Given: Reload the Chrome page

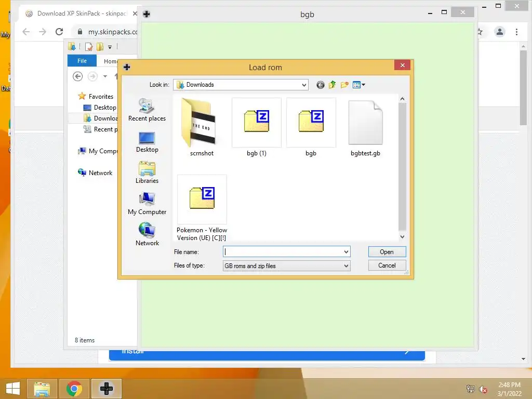Looking at the screenshot, I should pyautogui.click(x=59, y=32).
